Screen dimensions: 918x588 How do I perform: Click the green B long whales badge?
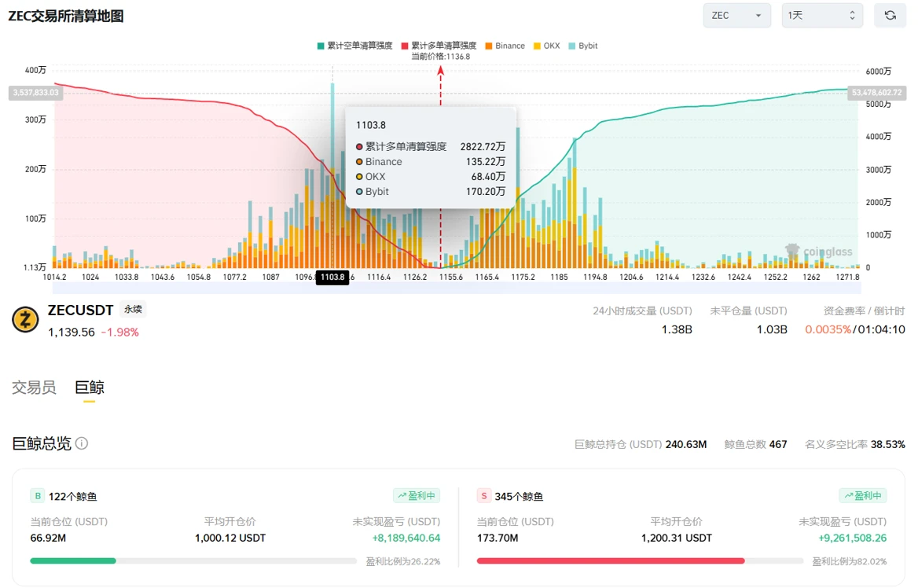click(38, 496)
